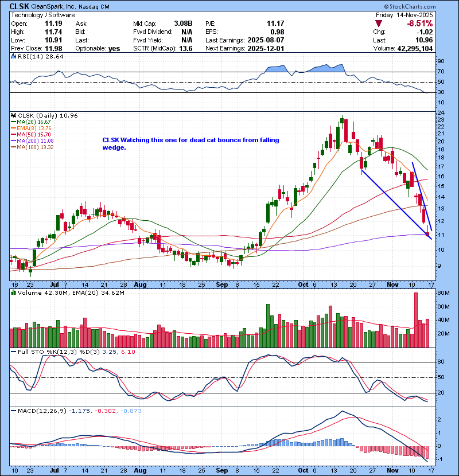The width and height of the screenshot is (459, 476).
Task: Click the Chg value -1.02
Action: 425,32
